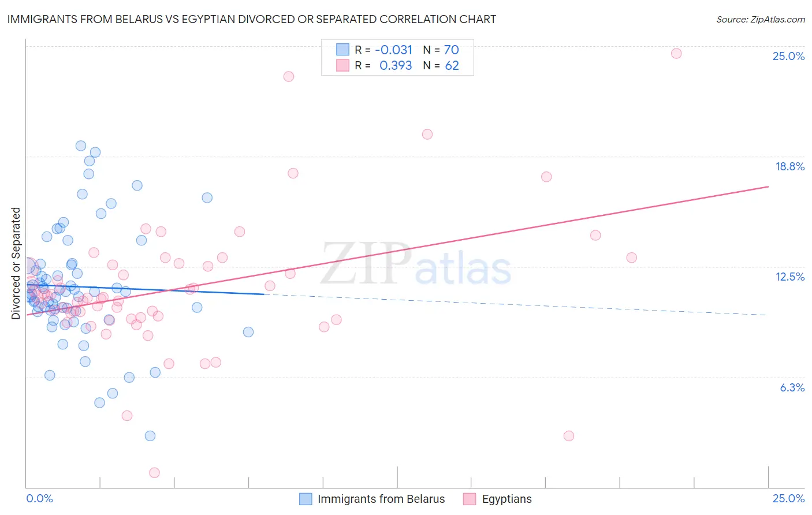The width and height of the screenshot is (812, 515).
Task: Click the 25.0% y-axis label
Action: click(788, 56)
